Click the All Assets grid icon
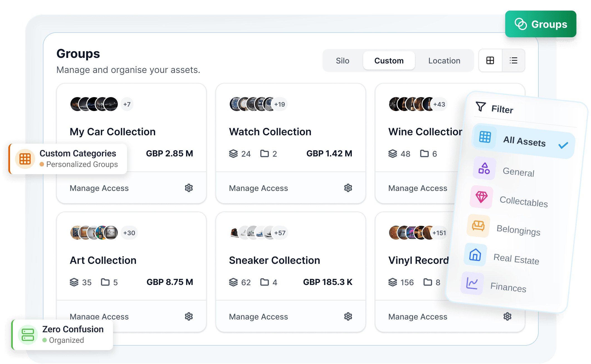591x364 pixels. pyautogui.click(x=485, y=137)
